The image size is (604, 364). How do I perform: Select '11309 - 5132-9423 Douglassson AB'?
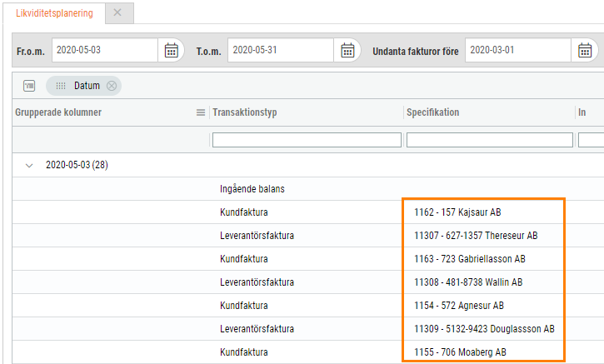click(x=484, y=329)
